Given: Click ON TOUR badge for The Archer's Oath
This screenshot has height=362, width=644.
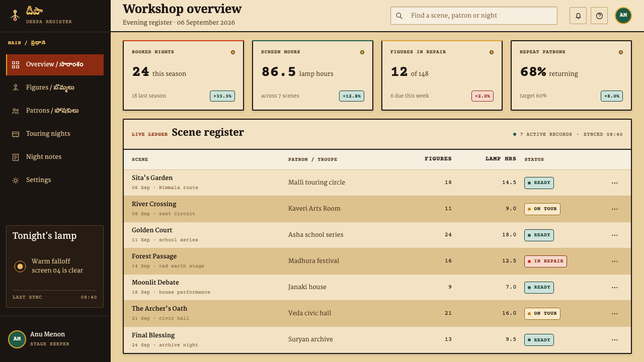Looking at the screenshot, I should [542, 314].
